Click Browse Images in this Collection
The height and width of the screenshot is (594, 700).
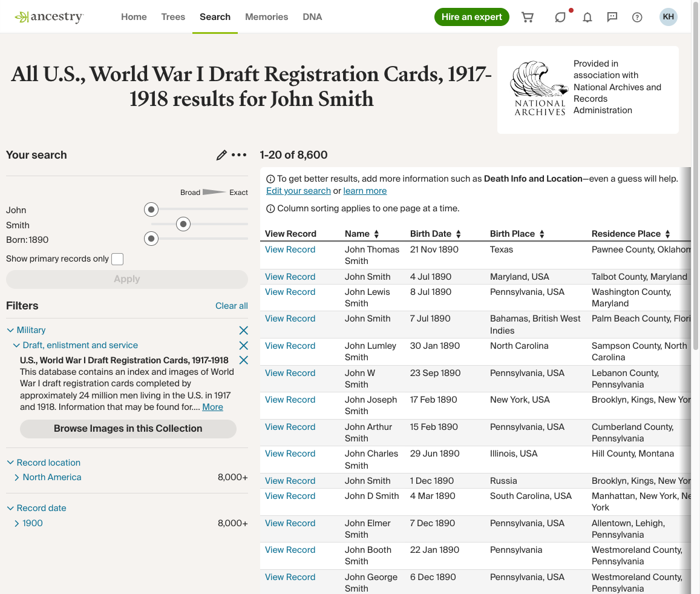(128, 428)
